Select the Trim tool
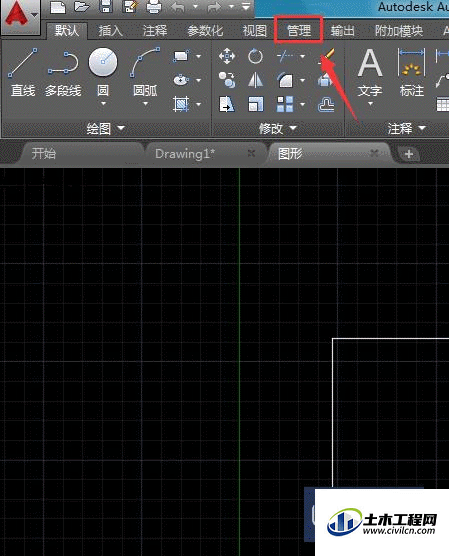 285,56
